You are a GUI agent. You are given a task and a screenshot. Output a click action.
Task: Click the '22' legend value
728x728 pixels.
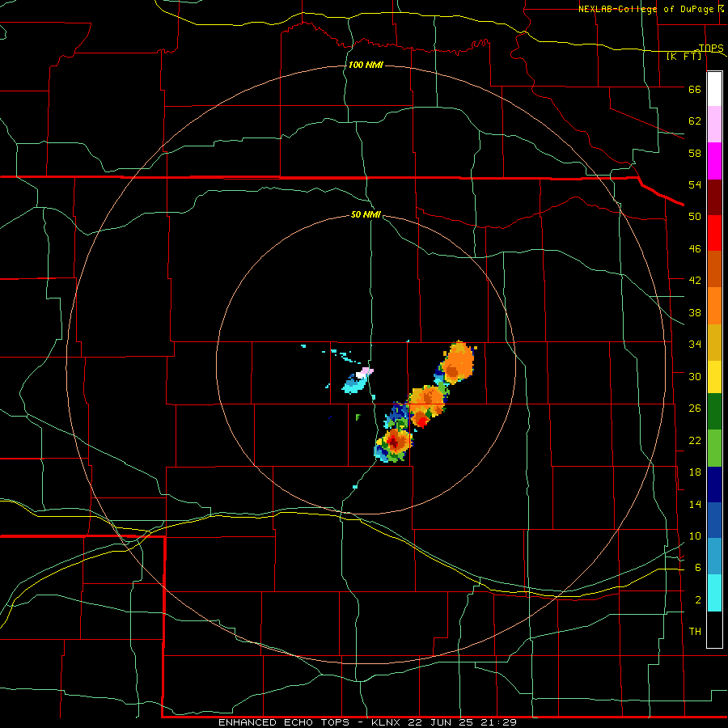click(x=695, y=440)
